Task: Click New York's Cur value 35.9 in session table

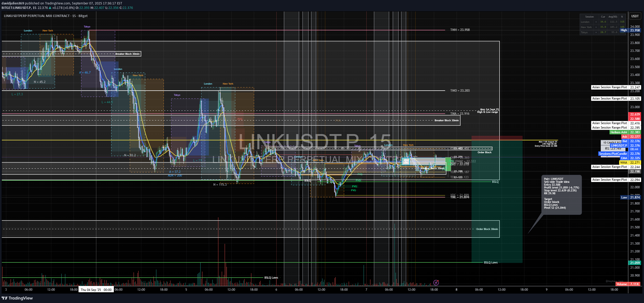Action: click(603, 27)
